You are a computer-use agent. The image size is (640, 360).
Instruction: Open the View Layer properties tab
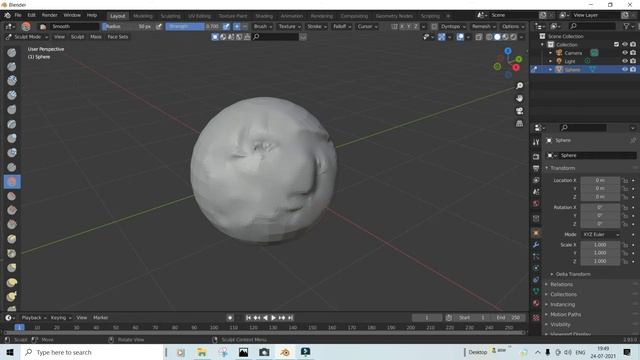pyautogui.click(x=536, y=180)
